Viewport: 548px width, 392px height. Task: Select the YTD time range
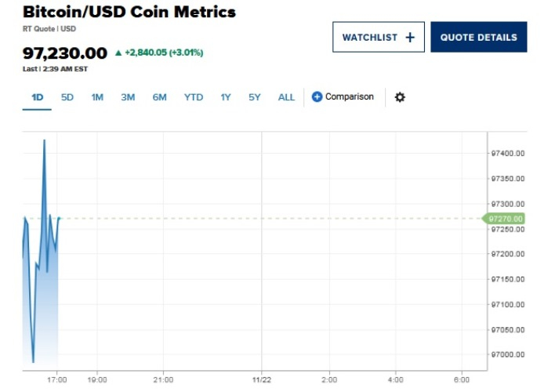pos(194,97)
